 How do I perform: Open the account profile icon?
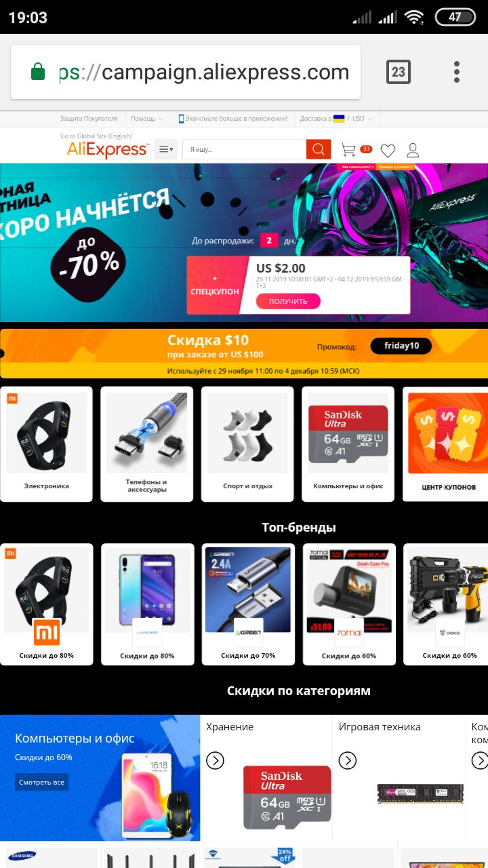click(413, 151)
